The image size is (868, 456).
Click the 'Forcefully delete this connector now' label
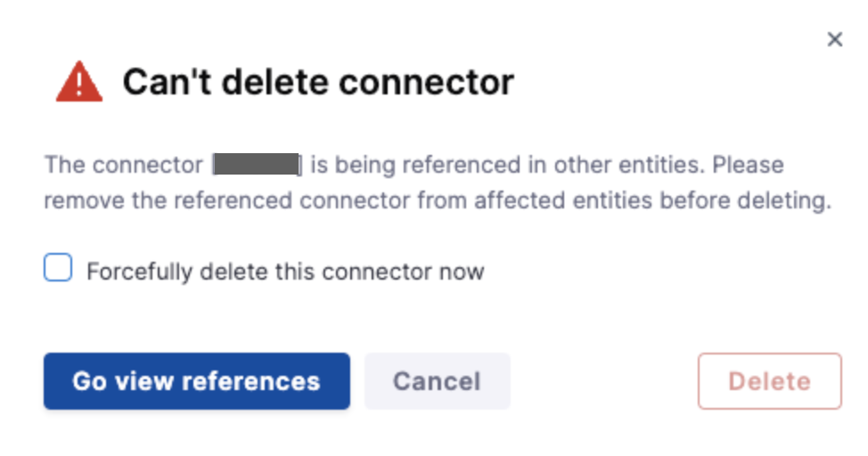click(x=285, y=272)
